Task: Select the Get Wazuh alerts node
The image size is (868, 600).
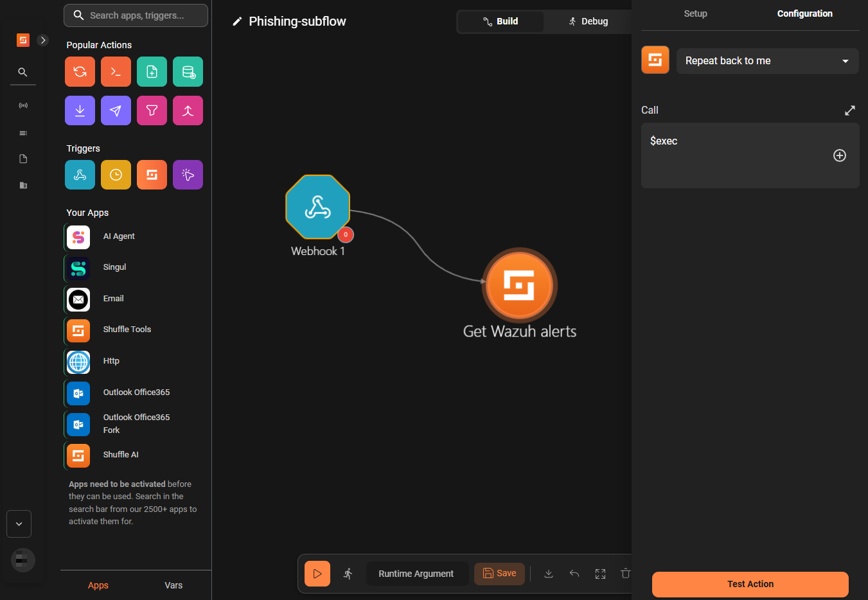Action: 519,285
